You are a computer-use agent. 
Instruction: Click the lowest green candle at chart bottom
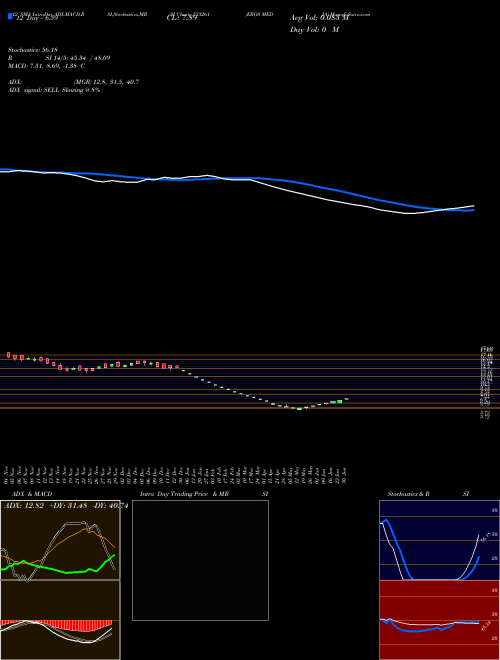pos(299,409)
